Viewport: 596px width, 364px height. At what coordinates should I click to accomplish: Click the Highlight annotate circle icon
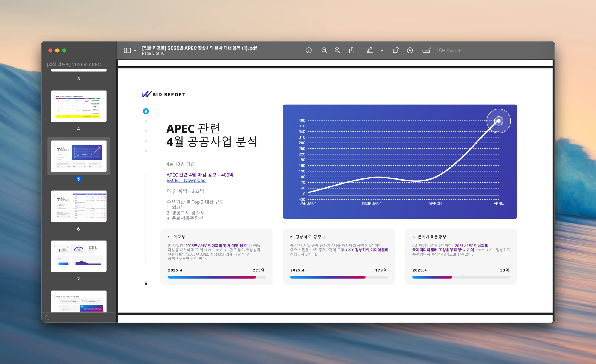click(x=410, y=50)
